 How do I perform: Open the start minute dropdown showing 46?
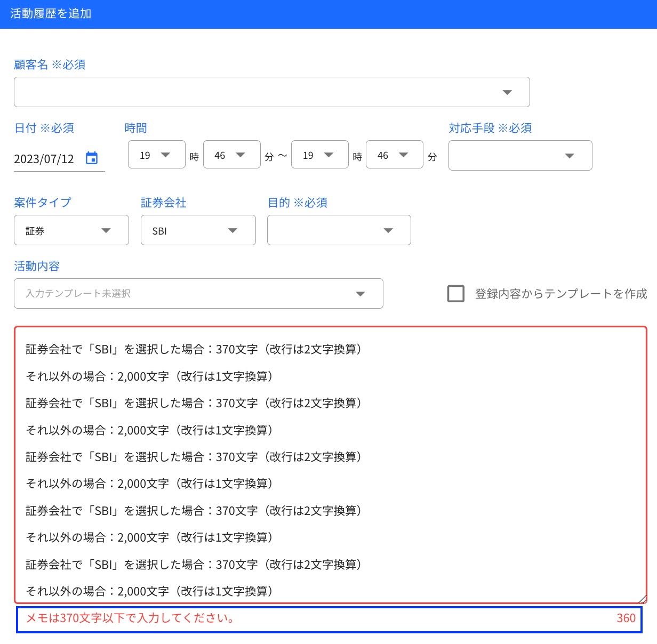232,155
